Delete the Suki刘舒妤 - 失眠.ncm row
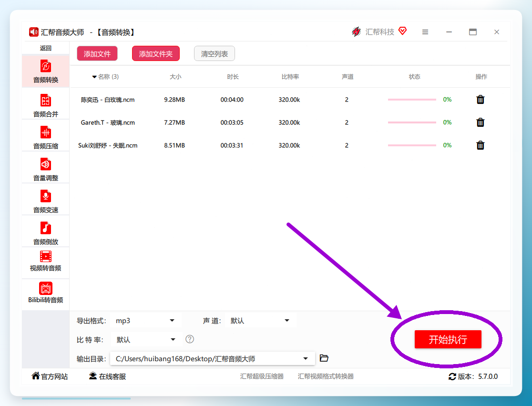 point(480,145)
